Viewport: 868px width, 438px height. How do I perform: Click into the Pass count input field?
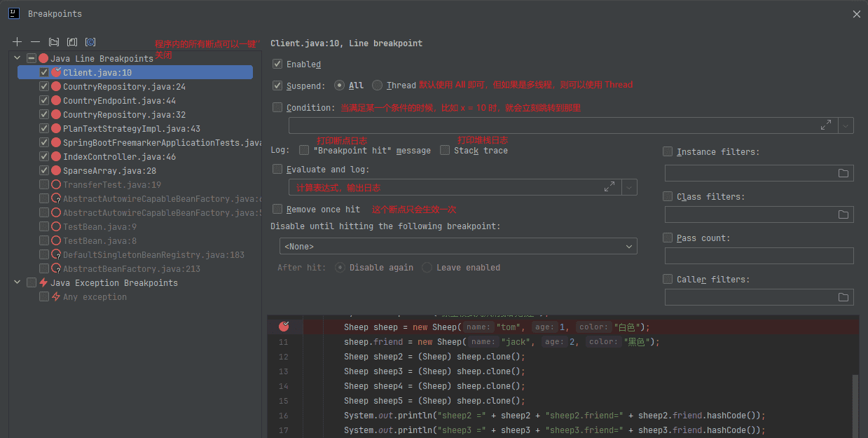pyautogui.click(x=759, y=256)
